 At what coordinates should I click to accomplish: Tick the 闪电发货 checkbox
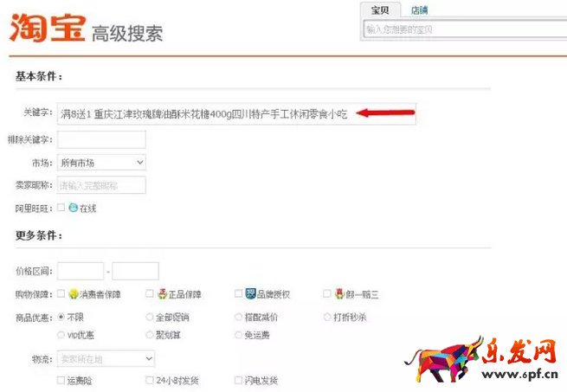(238, 380)
